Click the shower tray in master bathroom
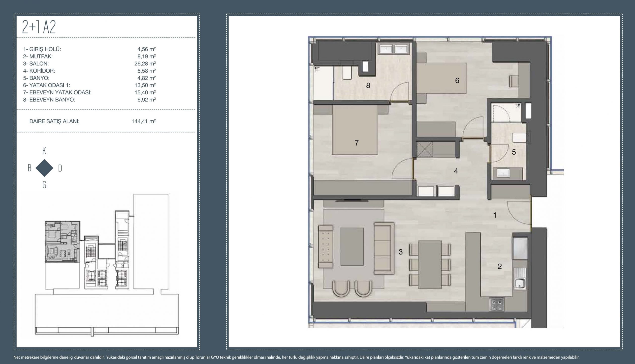635x364 pixels. click(323, 83)
